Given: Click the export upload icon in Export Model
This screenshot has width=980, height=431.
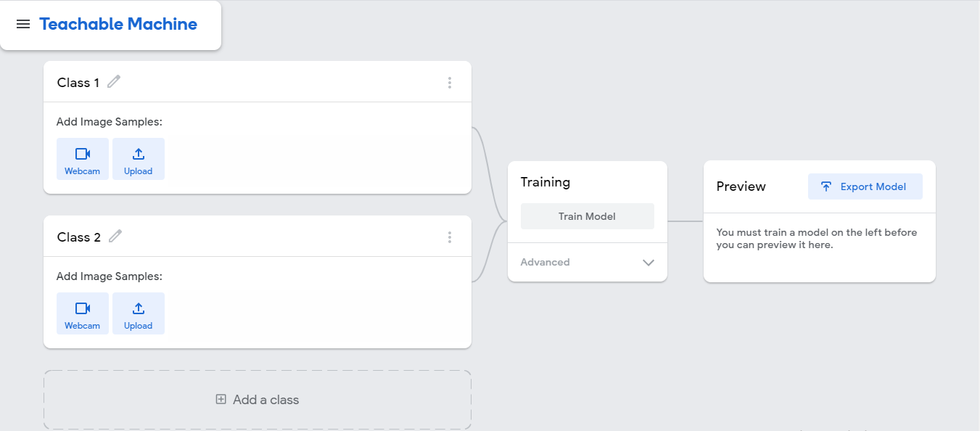Looking at the screenshot, I should tap(826, 186).
